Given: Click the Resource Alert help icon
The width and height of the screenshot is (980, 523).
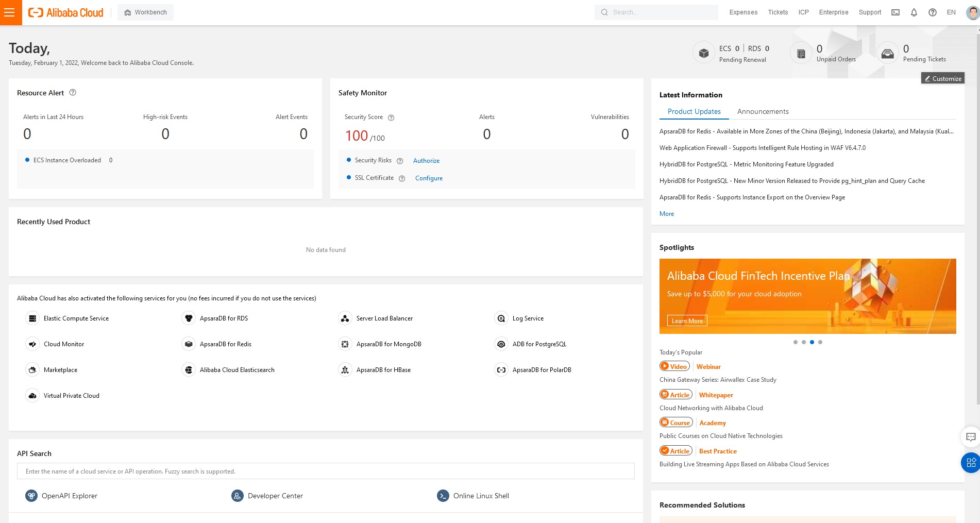Looking at the screenshot, I should [x=73, y=93].
